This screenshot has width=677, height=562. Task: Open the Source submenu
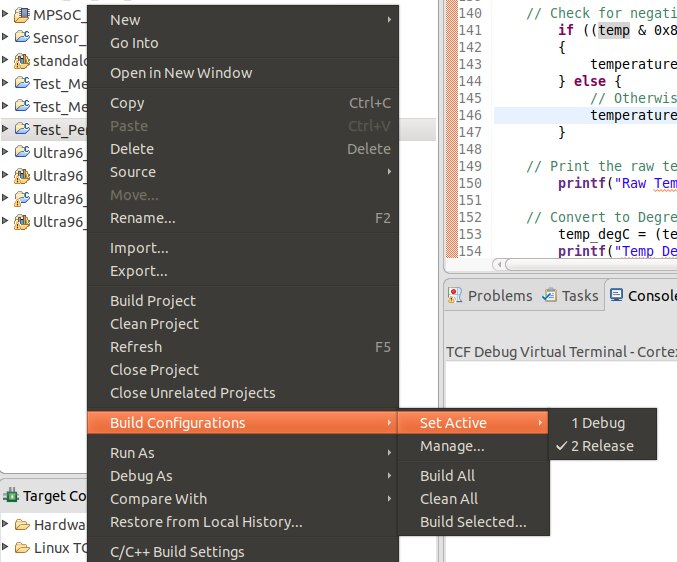243,172
